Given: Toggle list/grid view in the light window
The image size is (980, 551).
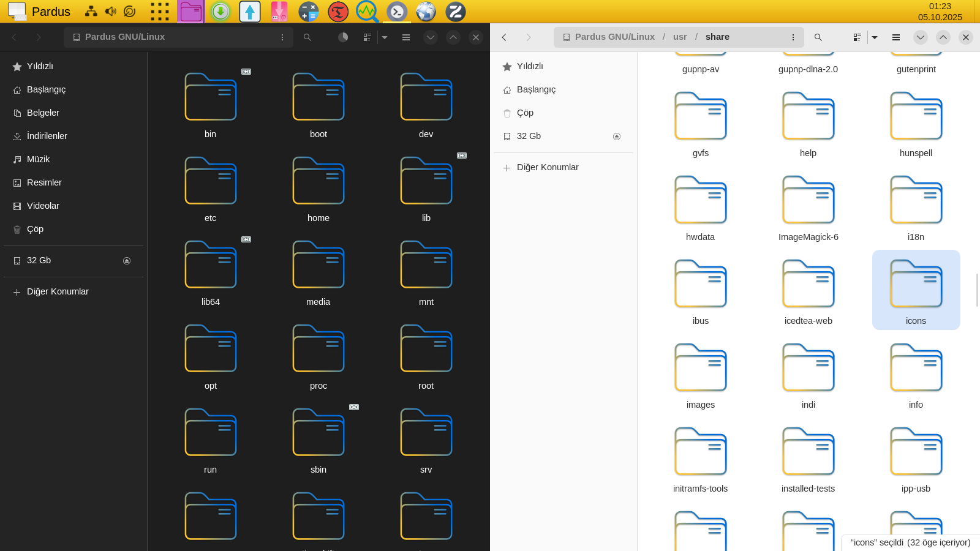Looking at the screenshot, I should (x=858, y=37).
